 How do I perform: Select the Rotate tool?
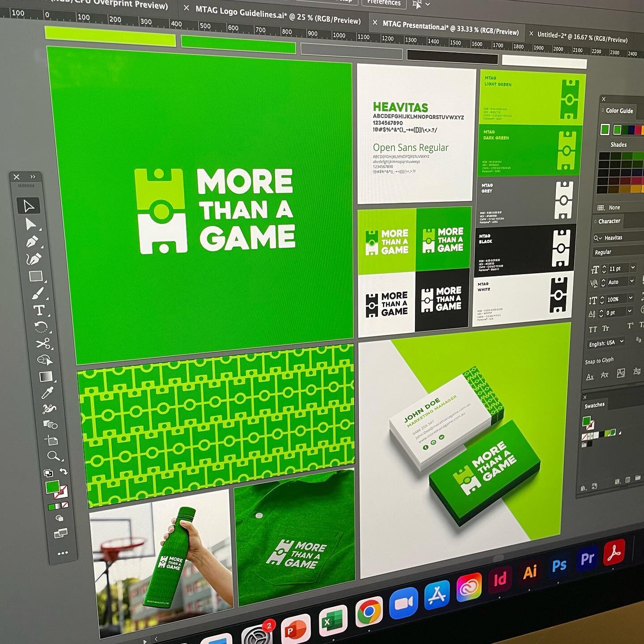(41, 327)
